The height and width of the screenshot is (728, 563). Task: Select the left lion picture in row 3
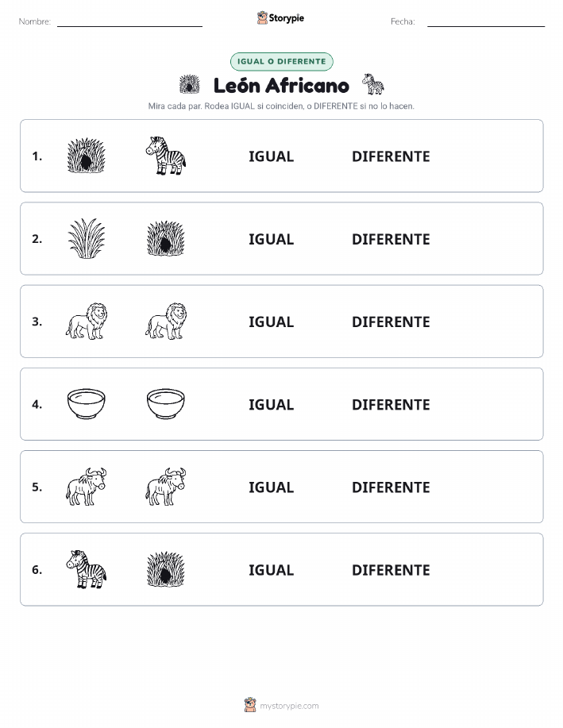pyautogui.click(x=87, y=322)
